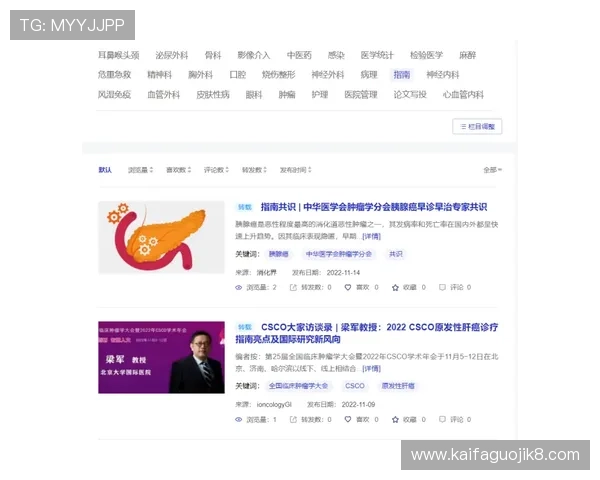Sort the list by 评论数
This screenshot has height=480, width=600.
216,170
